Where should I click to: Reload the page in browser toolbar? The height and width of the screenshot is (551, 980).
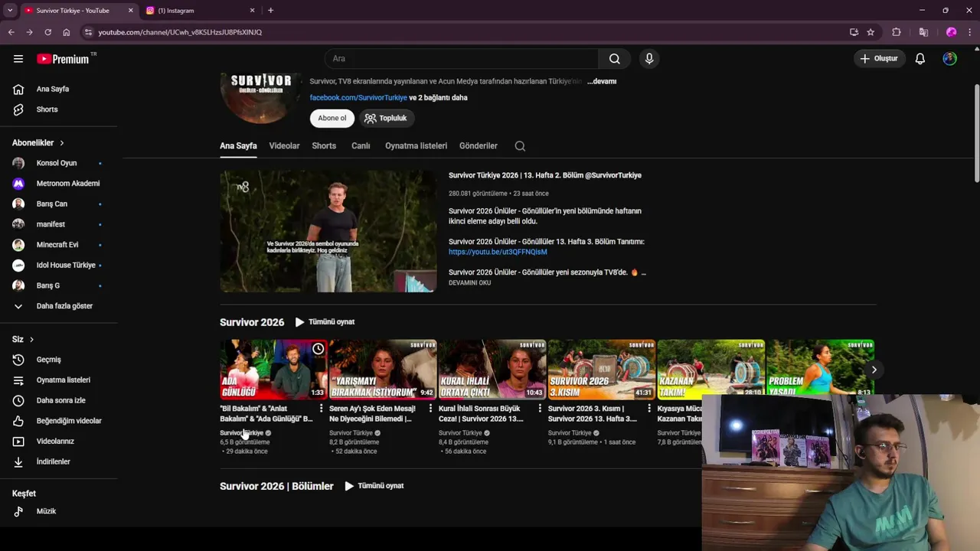pos(47,32)
